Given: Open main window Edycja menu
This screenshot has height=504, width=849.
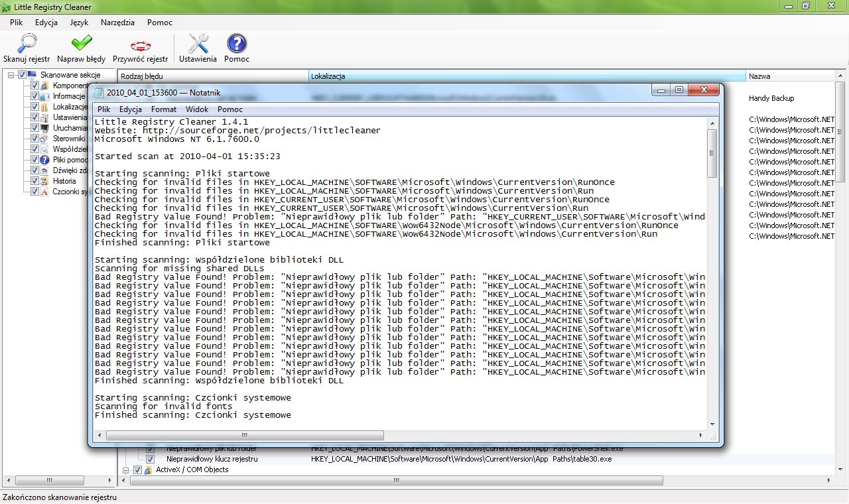Looking at the screenshot, I should tap(46, 22).
